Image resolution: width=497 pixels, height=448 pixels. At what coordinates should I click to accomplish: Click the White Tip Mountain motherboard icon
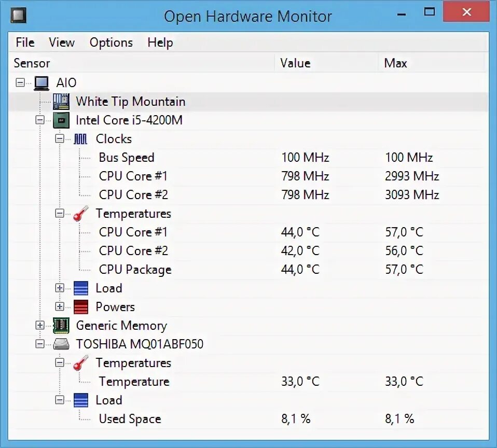pos(61,102)
